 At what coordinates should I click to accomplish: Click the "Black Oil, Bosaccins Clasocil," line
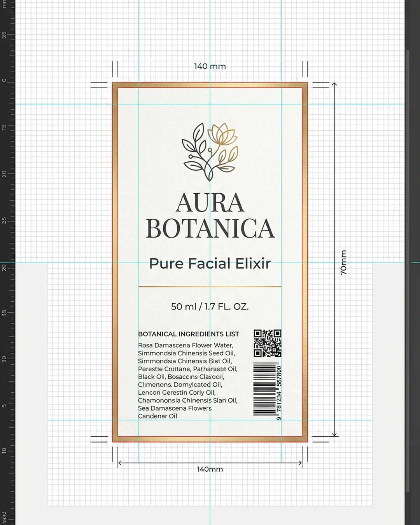tap(181, 377)
